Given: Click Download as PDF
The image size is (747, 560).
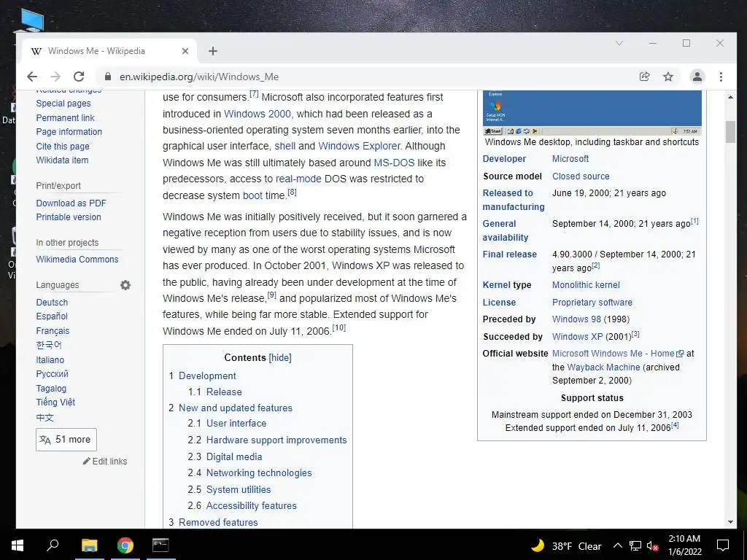Looking at the screenshot, I should pos(71,203).
